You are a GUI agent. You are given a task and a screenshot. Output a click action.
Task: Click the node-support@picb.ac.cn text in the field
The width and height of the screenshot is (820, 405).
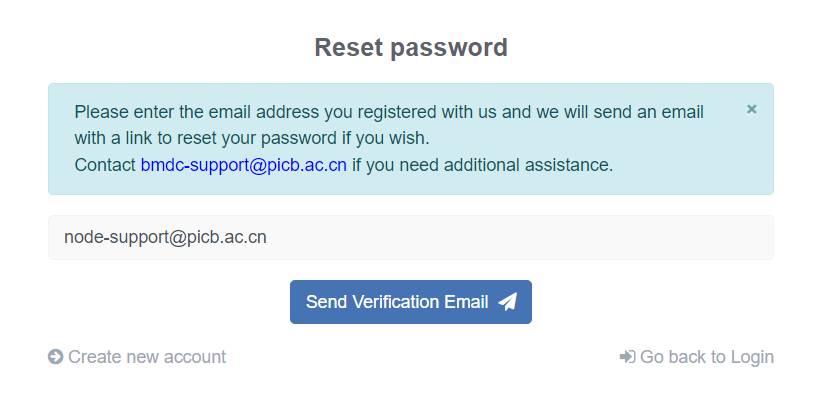pyautogui.click(x=165, y=237)
